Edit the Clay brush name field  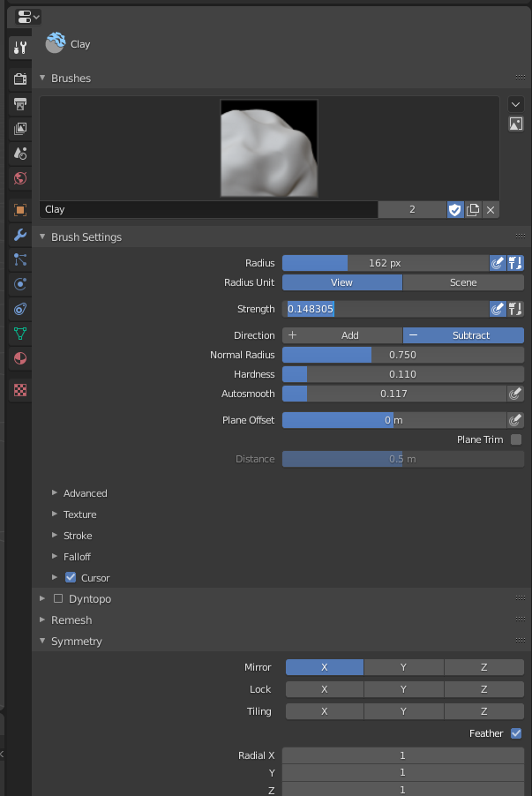click(x=208, y=210)
